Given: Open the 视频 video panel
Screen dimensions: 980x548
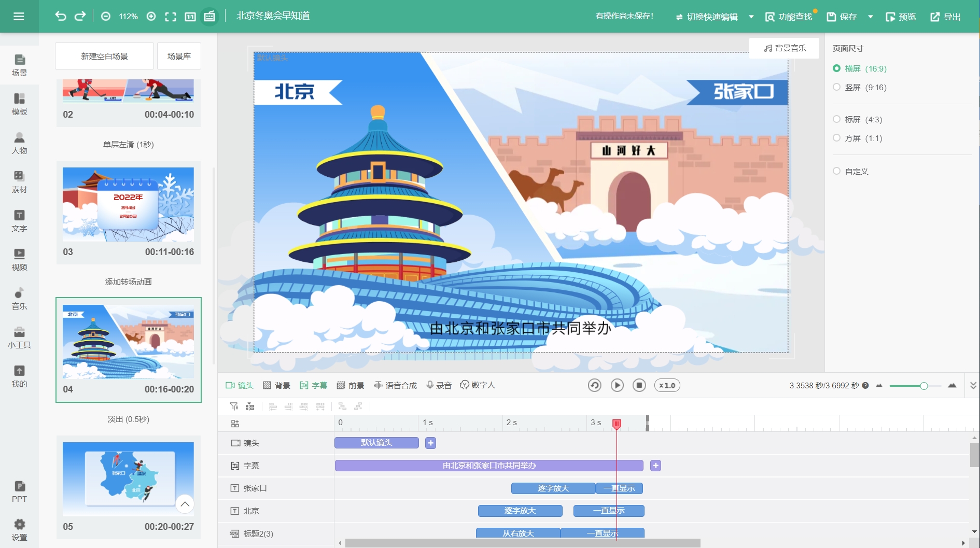Looking at the screenshot, I should point(19,260).
